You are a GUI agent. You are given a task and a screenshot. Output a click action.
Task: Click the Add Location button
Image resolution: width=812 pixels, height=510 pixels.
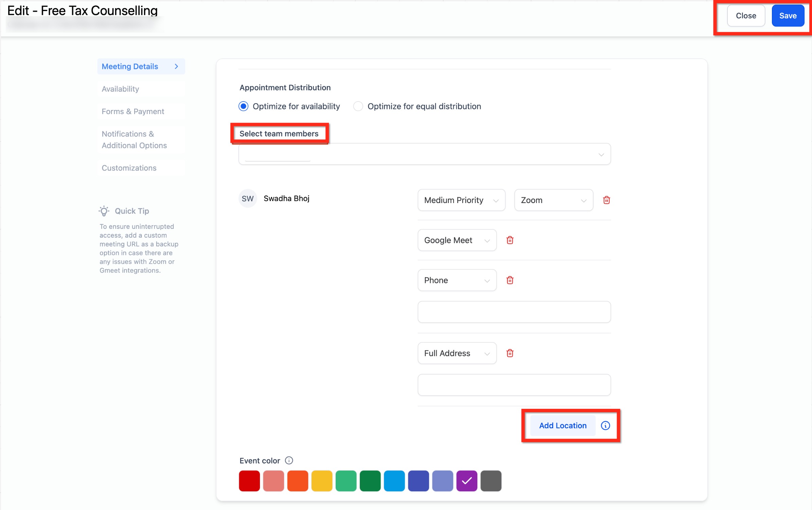(x=562, y=425)
